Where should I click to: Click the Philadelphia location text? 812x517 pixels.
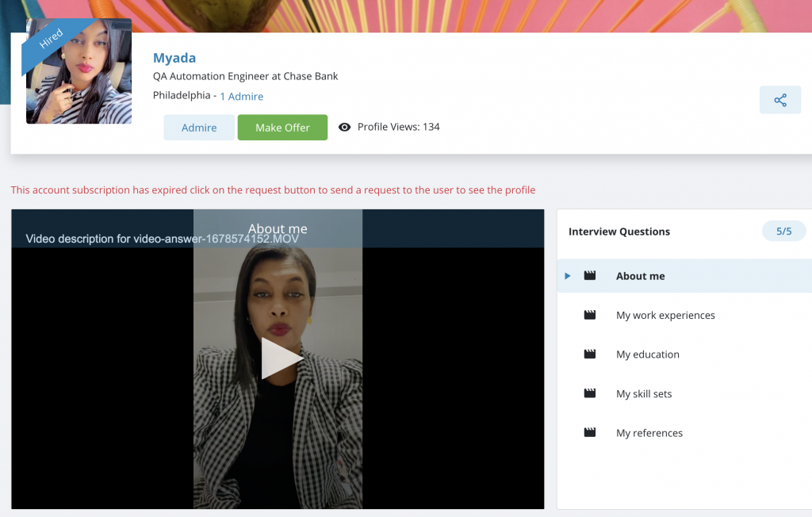coord(182,95)
